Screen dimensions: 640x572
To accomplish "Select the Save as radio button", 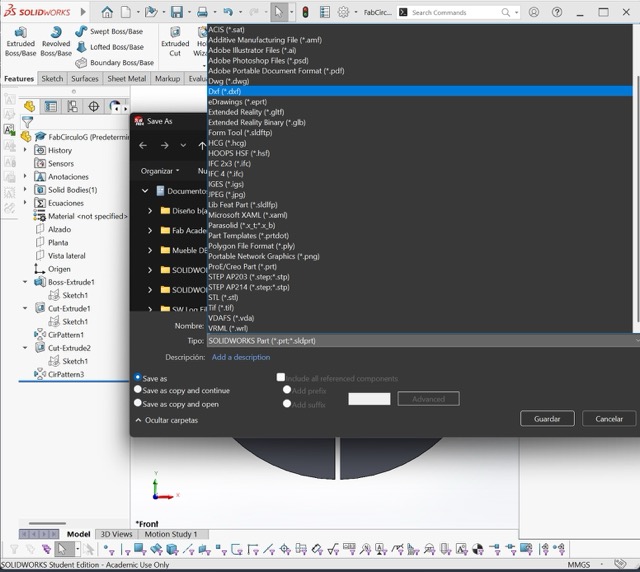I will pyautogui.click(x=138, y=378).
